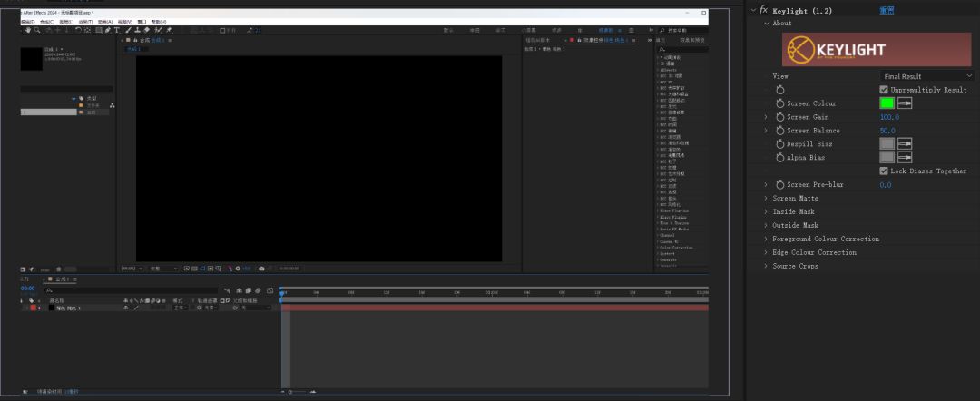Viewport: 980px width, 401px height.
Task: Toggle the Screen Gain stopwatch
Action: pyautogui.click(x=779, y=117)
